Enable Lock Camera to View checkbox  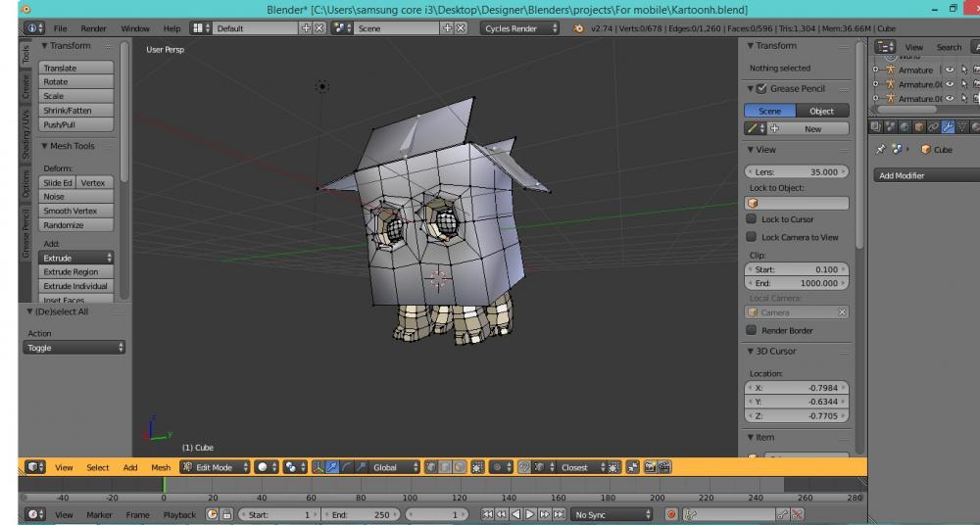point(752,237)
